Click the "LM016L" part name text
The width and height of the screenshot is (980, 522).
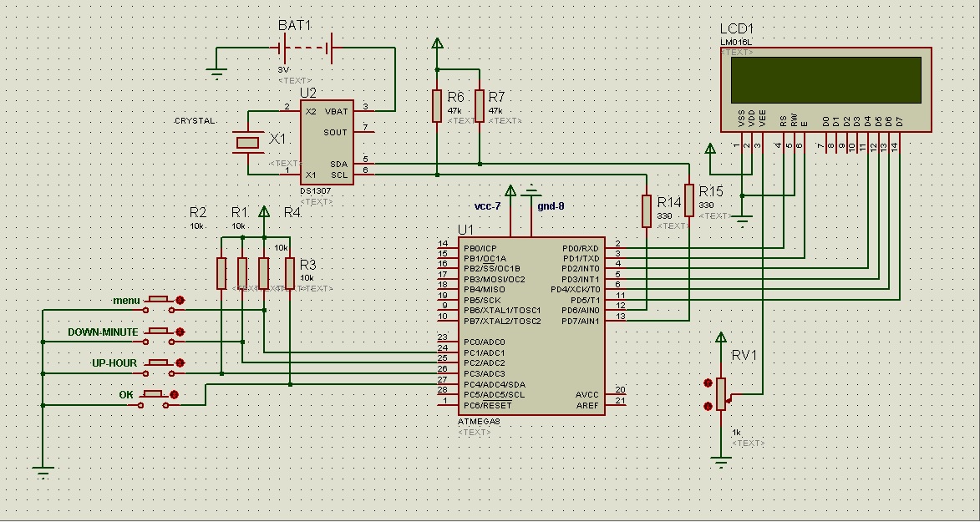pyautogui.click(x=736, y=42)
